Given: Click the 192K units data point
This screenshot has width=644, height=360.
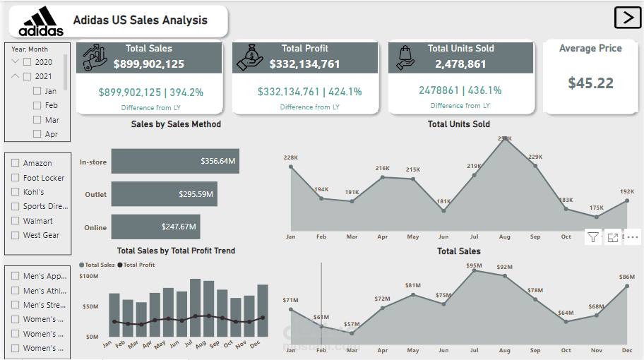Looking at the screenshot, I should click(627, 200).
